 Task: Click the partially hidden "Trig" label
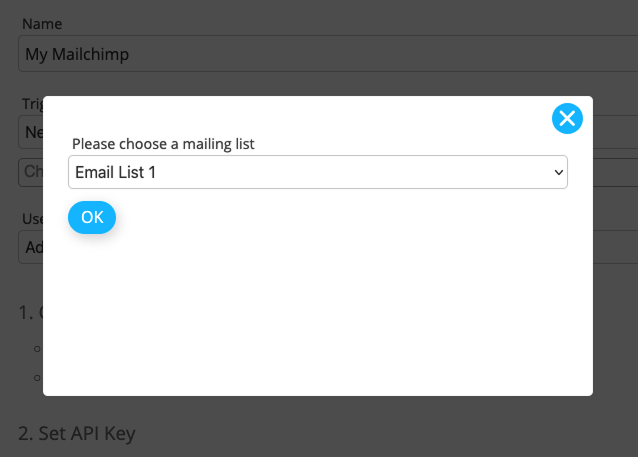[x=32, y=103]
